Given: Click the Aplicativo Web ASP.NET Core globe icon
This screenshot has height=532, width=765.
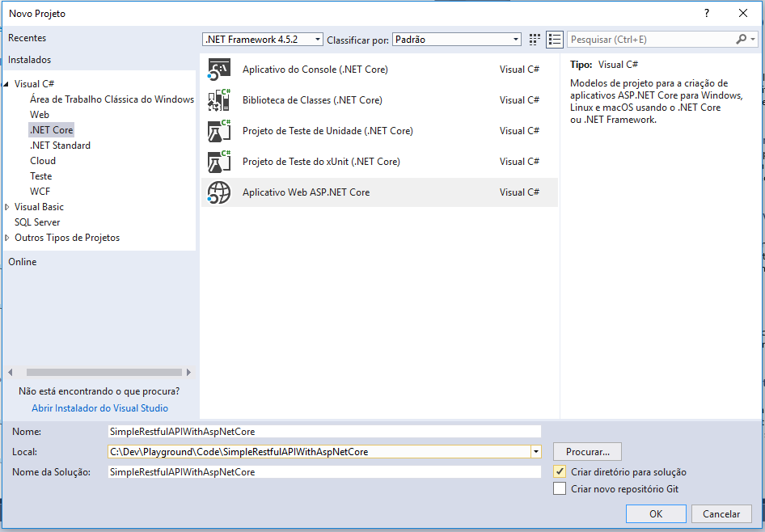Looking at the screenshot, I should click(x=219, y=192).
